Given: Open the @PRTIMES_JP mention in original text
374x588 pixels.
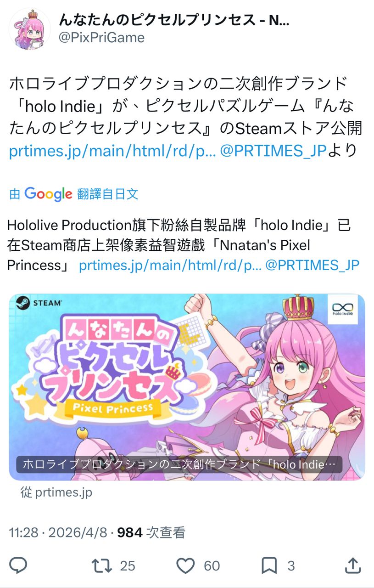Looking at the screenshot, I should tap(273, 151).
